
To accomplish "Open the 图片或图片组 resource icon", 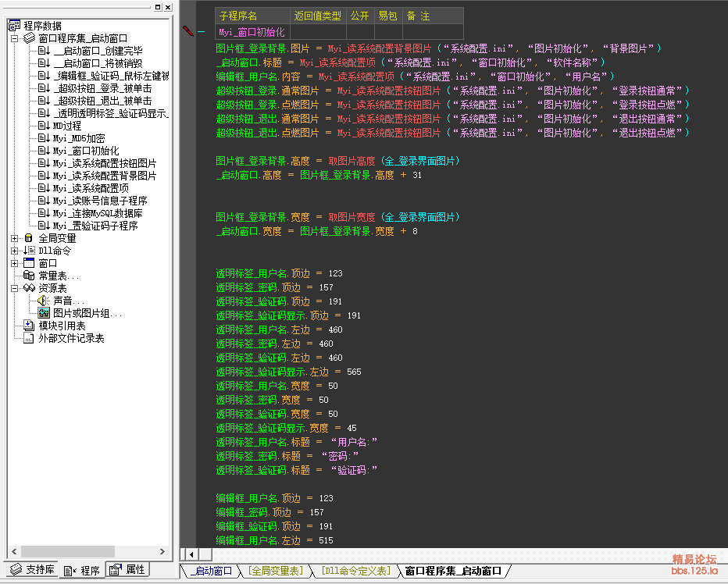I will 45,313.
